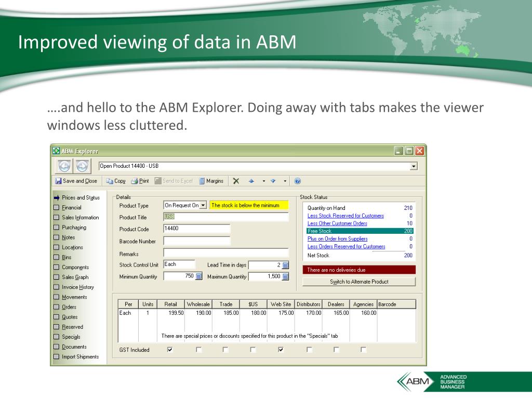Click the Copy toolbar button
532x399 pixels.
pos(116,181)
